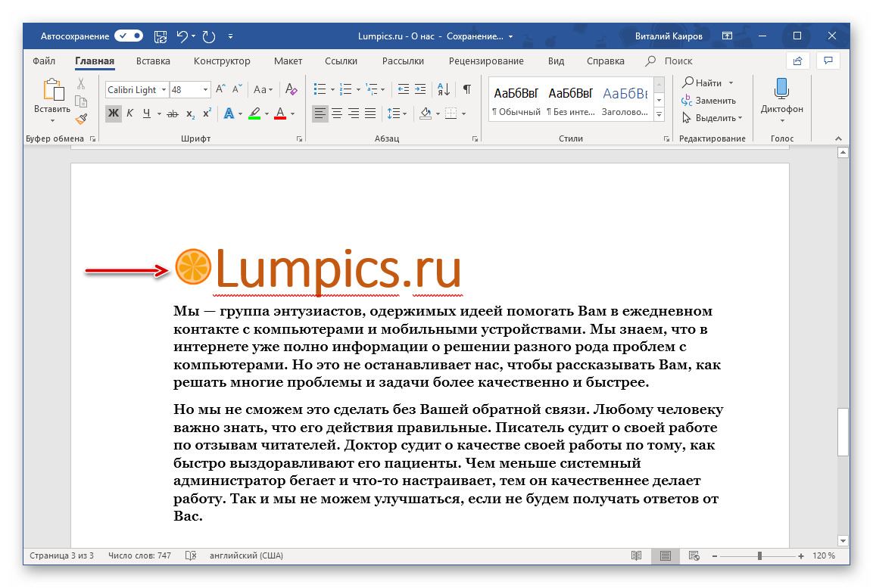Apply the Обычный style from the gallery
The image size is (873, 588).
point(516,101)
